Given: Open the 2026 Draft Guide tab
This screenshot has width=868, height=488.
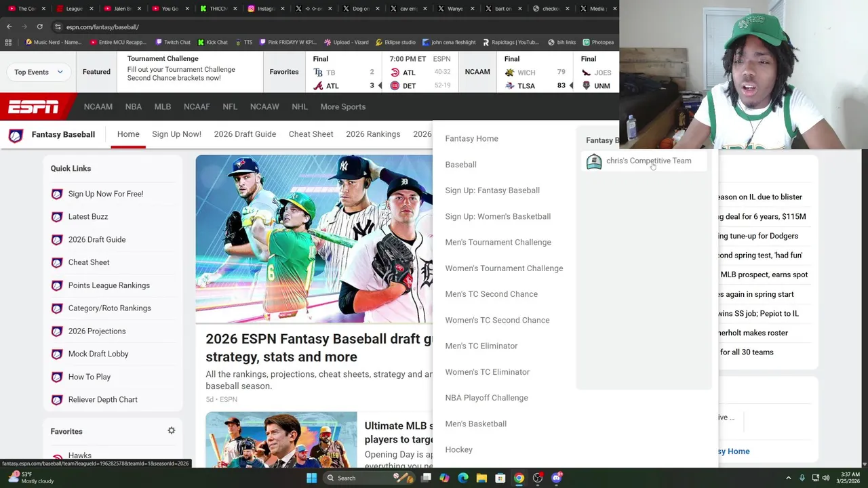Looking at the screenshot, I should [x=245, y=134].
